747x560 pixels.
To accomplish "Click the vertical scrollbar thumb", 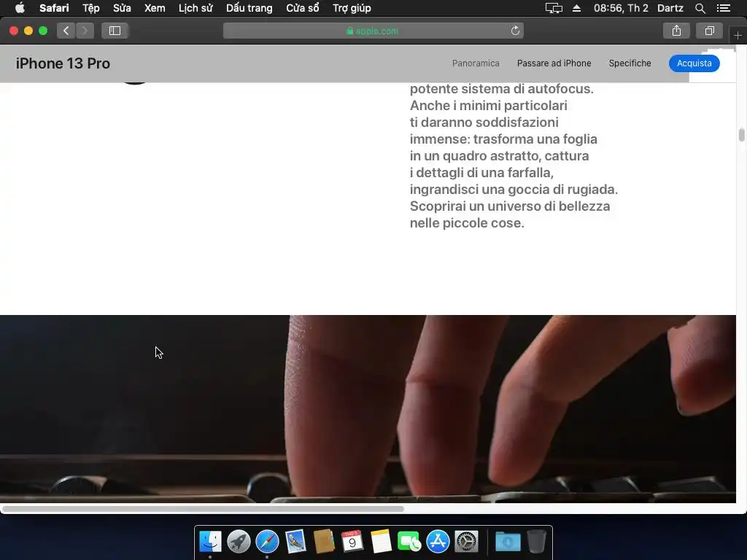I will click(x=741, y=135).
